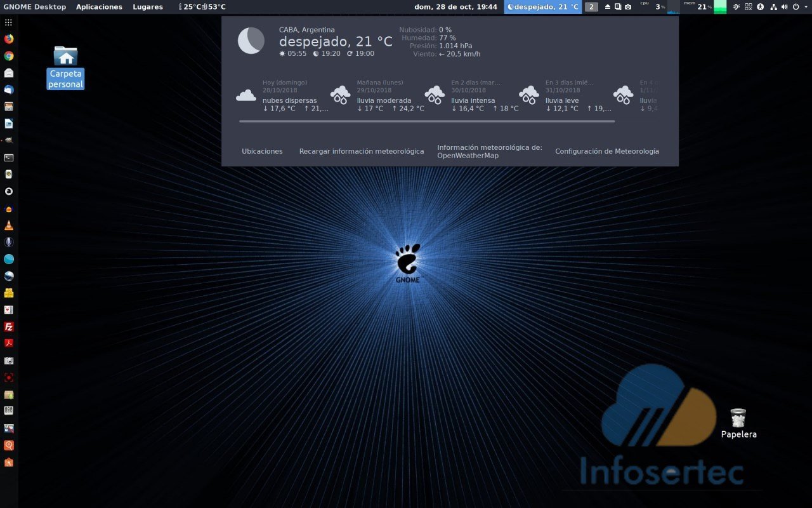
Task: Click 'Recargar información meteorológica'
Action: click(362, 151)
